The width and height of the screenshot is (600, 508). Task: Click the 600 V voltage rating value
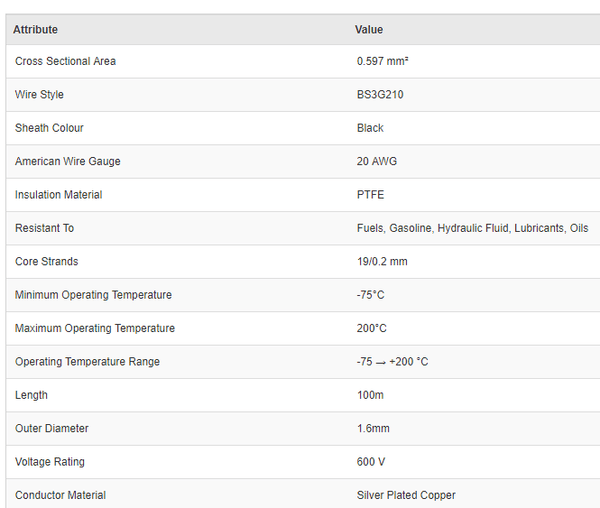(371, 462)
